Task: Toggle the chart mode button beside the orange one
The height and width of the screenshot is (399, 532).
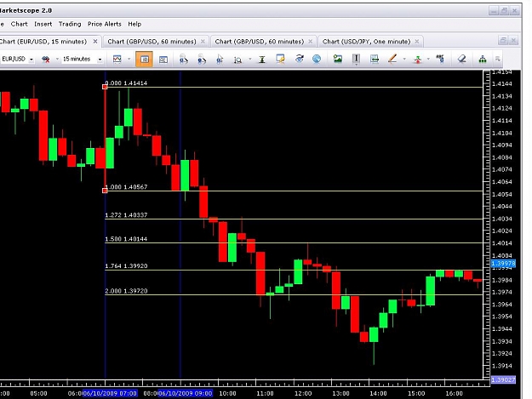Action: tap(163, 60)
